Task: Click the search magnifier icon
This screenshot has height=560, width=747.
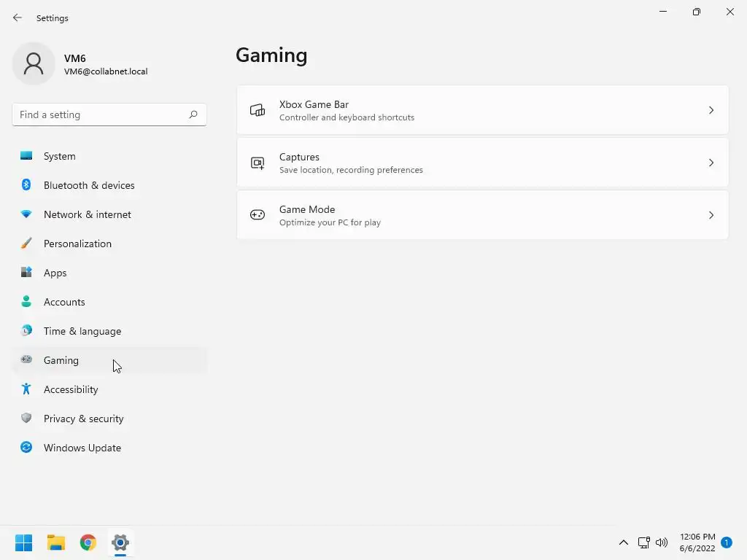Action: [x=193, y=114]
